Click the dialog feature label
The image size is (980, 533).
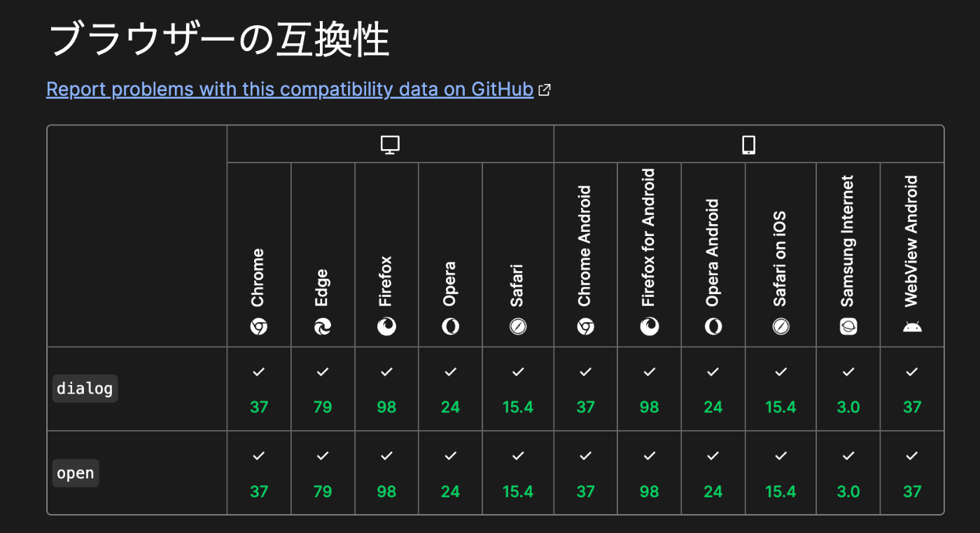click(x=85, y=389)
